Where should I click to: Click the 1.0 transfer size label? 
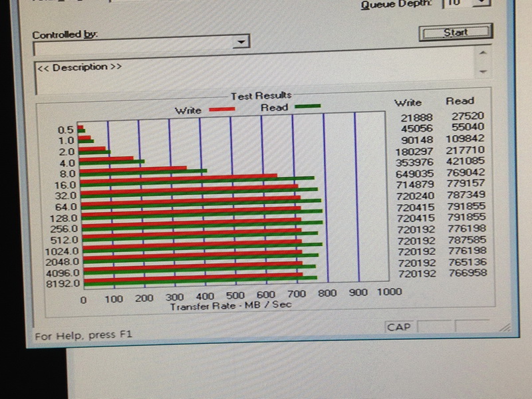pos(66,141)
